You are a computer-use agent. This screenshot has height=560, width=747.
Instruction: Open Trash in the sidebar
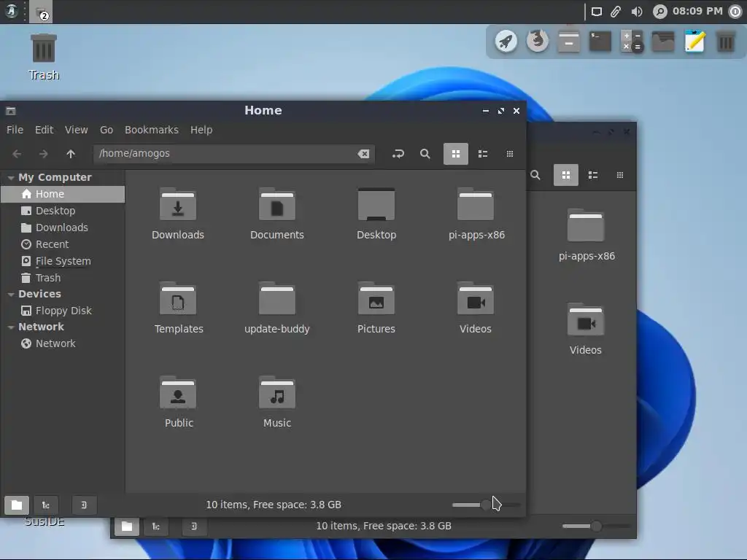63,278
